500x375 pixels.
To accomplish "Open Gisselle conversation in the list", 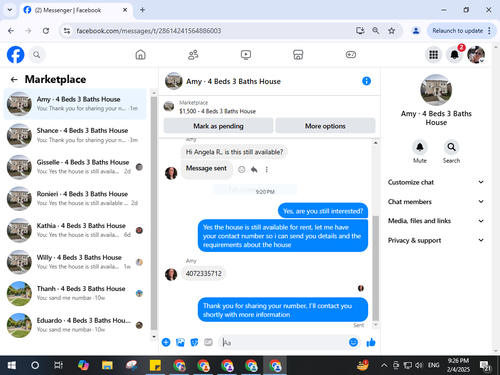I will (75, 167).
